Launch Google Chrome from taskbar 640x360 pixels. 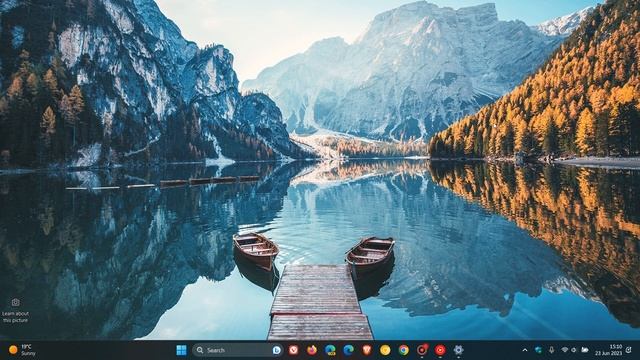click(x=403, y=350)
